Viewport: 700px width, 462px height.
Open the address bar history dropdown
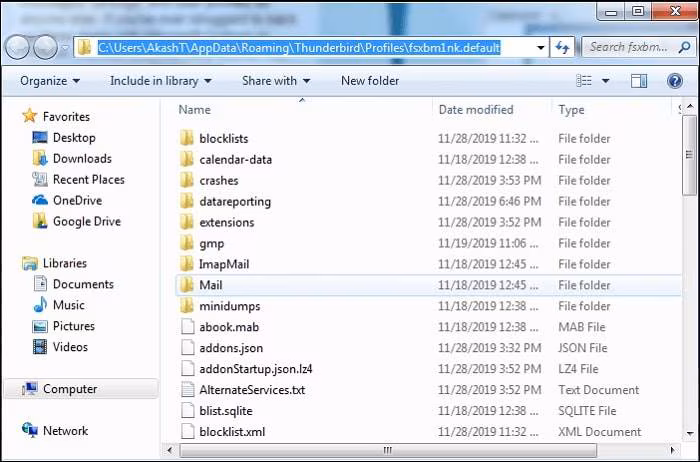point(540,47)
